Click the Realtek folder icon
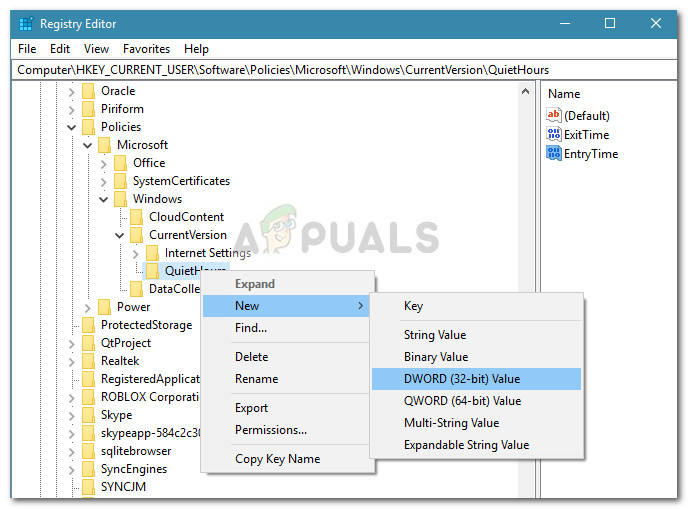Viewport: 688px width, 509px height. point(89,361)
